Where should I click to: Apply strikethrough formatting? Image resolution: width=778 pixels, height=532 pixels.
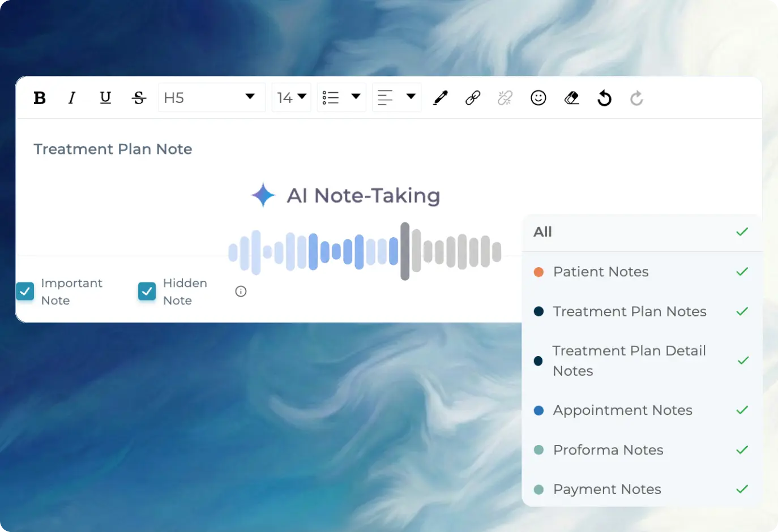[x=139, y=97]
